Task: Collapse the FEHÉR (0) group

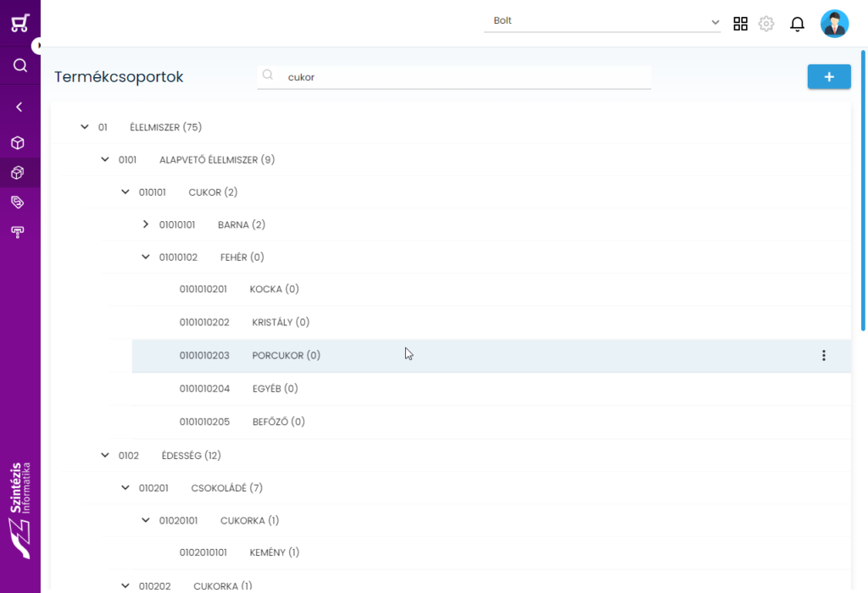Action: click(146, 257)
